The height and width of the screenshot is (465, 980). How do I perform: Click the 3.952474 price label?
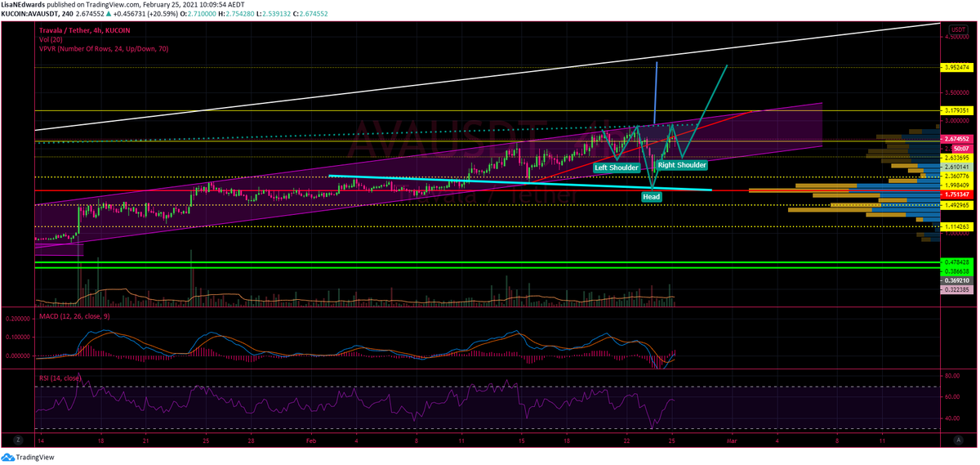[x=955, y=67]
